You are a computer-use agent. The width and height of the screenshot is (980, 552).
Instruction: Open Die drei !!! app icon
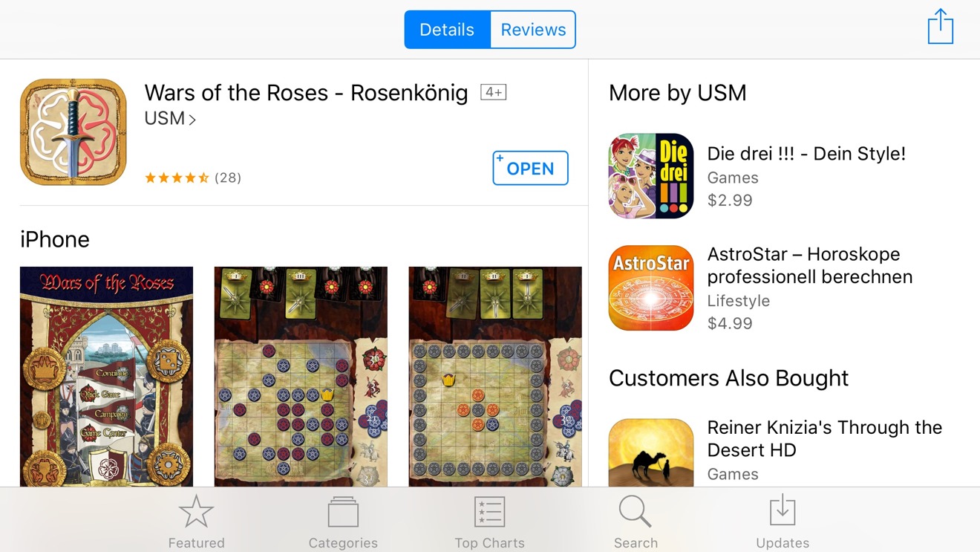point(651,176)
